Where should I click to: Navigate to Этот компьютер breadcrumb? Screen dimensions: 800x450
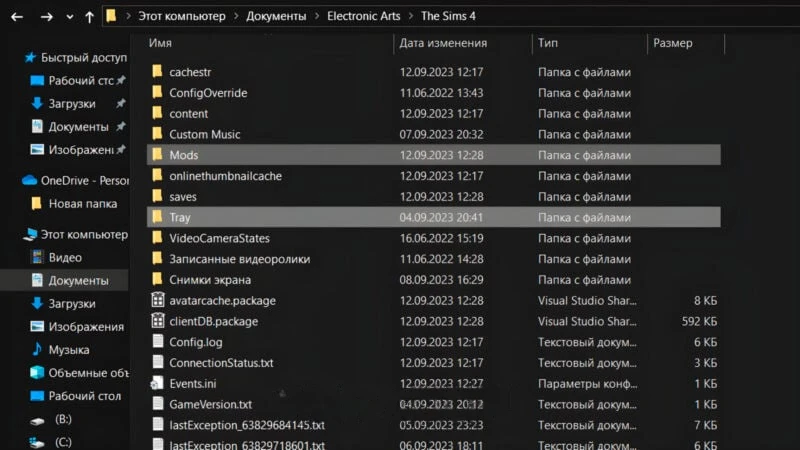click(182, 16)
